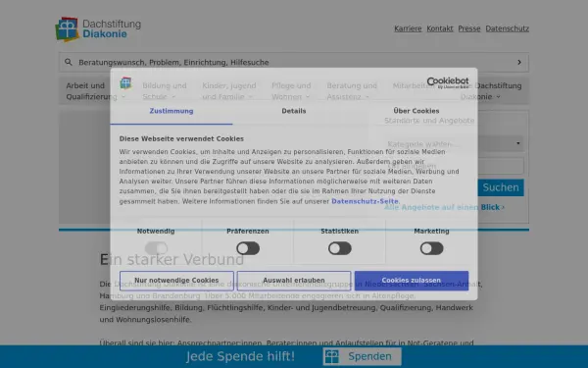This screenshot has width=588, height=368.
Task: Expand Kinder, Jugend und Familie menu
Action: (228, 91)
